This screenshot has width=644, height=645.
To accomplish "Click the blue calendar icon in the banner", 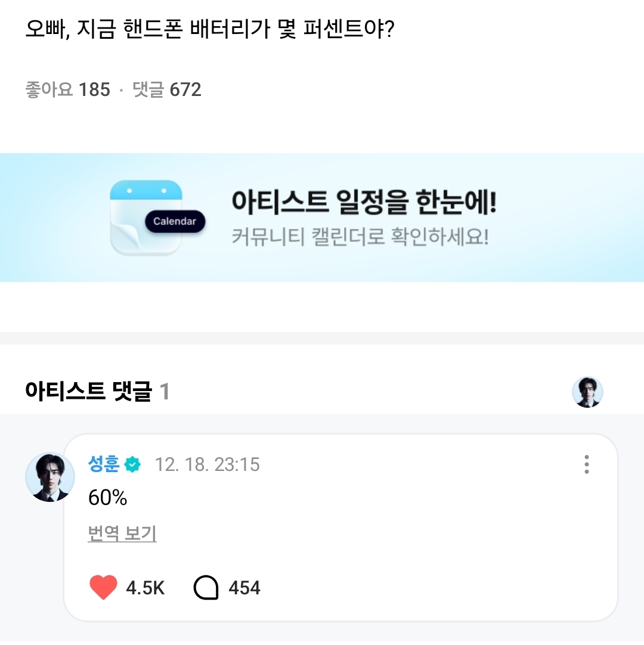I will pos(145,217).
